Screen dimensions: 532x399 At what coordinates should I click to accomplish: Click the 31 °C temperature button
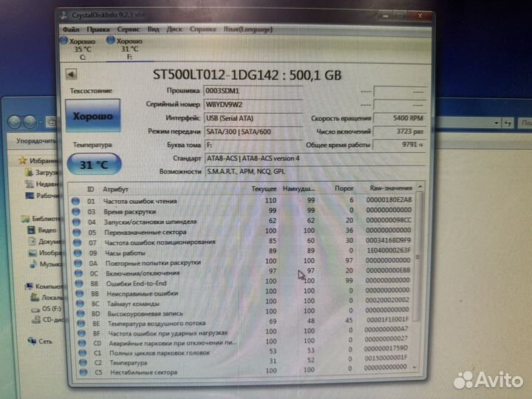[94, 165]
